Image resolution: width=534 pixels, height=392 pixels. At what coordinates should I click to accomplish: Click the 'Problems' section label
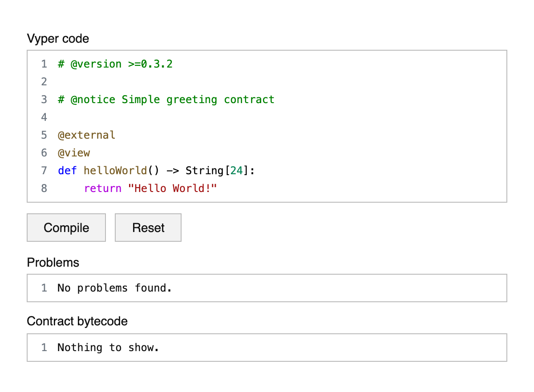(x=53, y=263)
